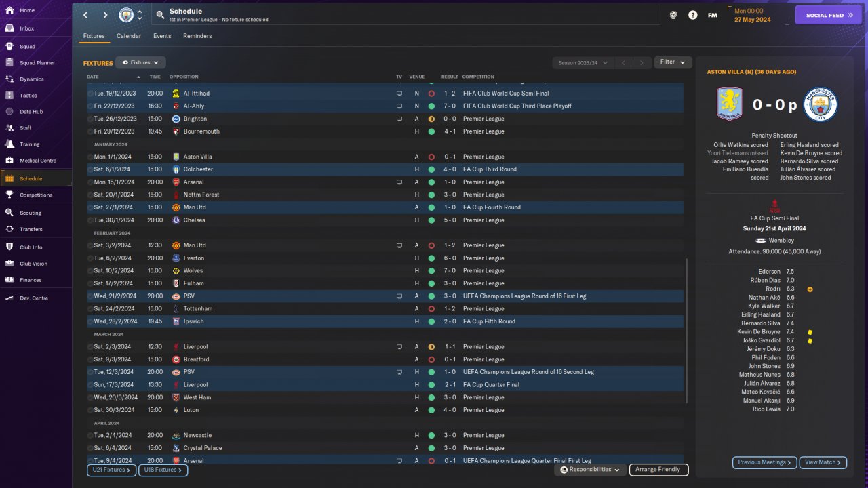Select the Newcastle fixture row
The width and height of the screenshot is (868, 488).
pyautogui.click(x=385, y=435)
